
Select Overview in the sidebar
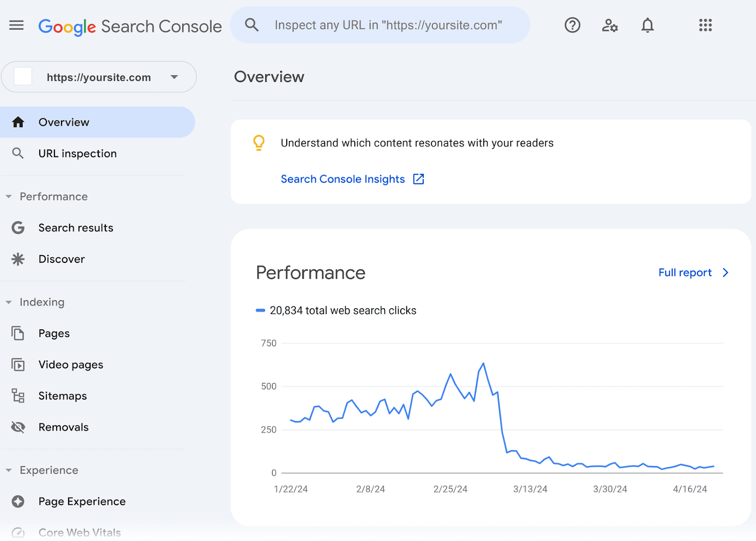63,122
